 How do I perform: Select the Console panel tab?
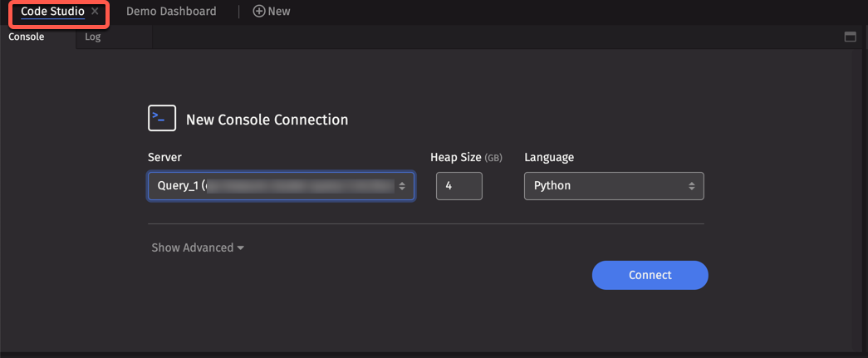[27, 37]
